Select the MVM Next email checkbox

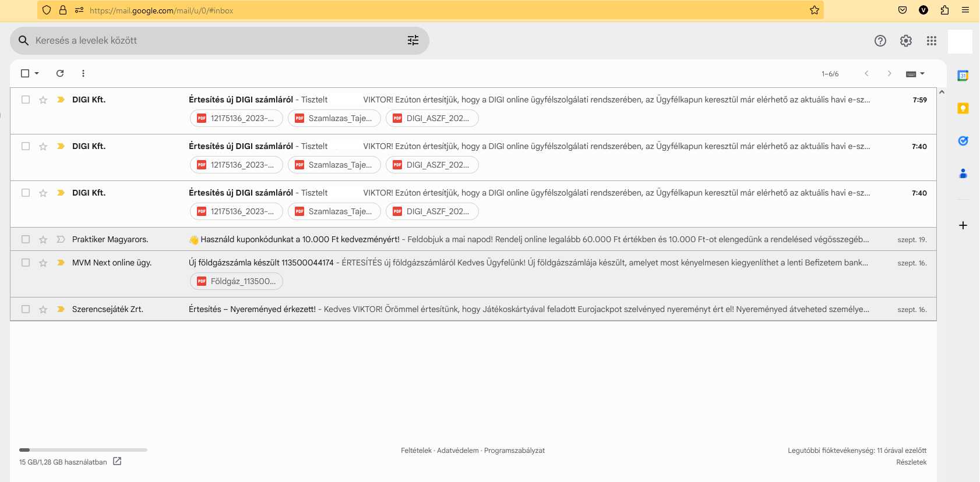tap(26, 263)
